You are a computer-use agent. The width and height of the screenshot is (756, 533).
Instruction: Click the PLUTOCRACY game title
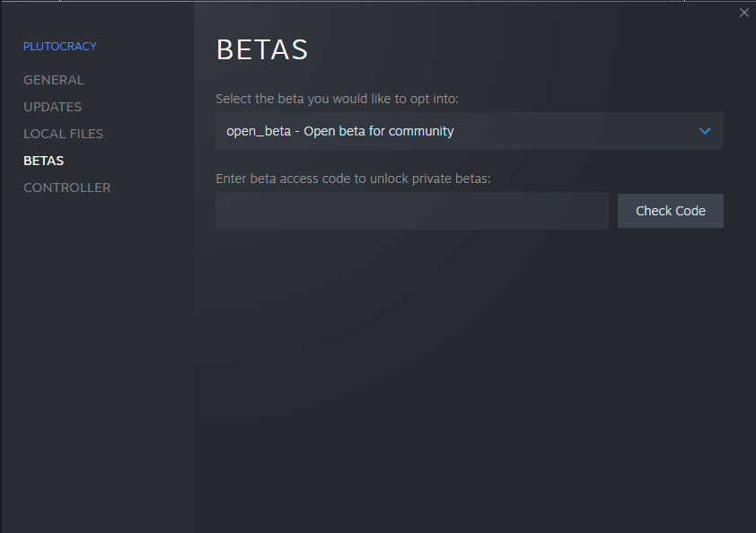click(x=60, y=46)
